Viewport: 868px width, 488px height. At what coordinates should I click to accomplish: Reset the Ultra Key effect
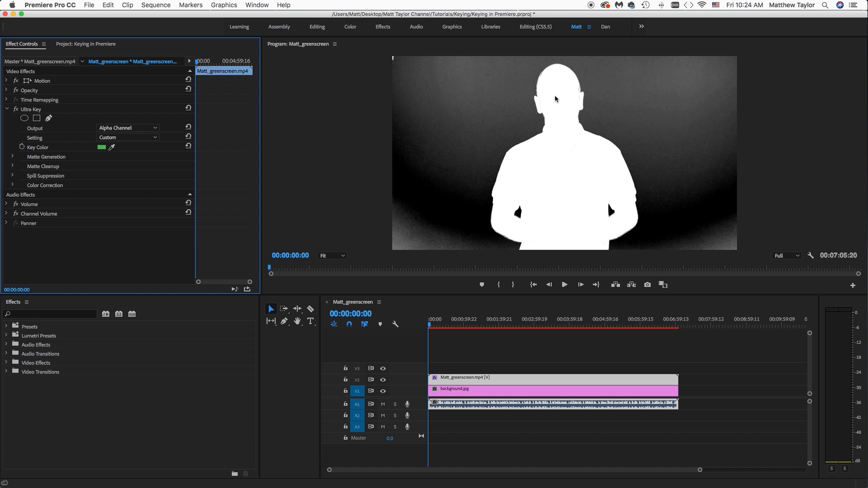[188, 108]
